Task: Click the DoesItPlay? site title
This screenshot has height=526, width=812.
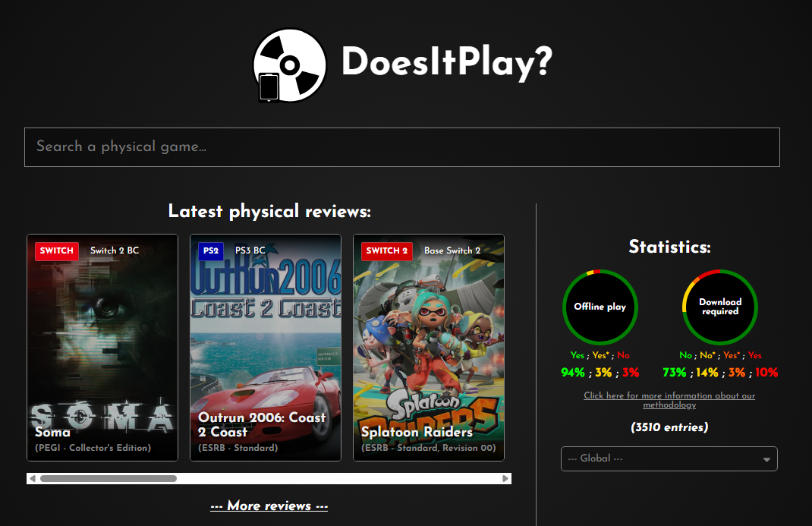Action: 447,62
